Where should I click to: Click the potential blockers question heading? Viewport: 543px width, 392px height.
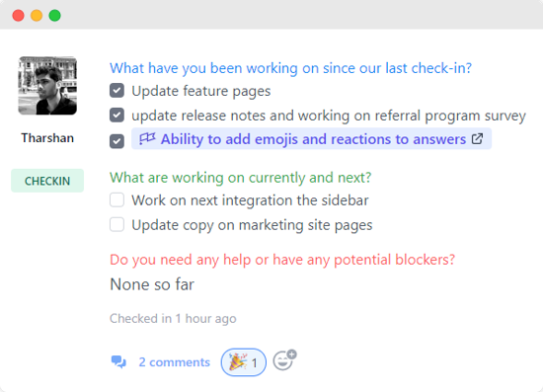coord(282,260)
